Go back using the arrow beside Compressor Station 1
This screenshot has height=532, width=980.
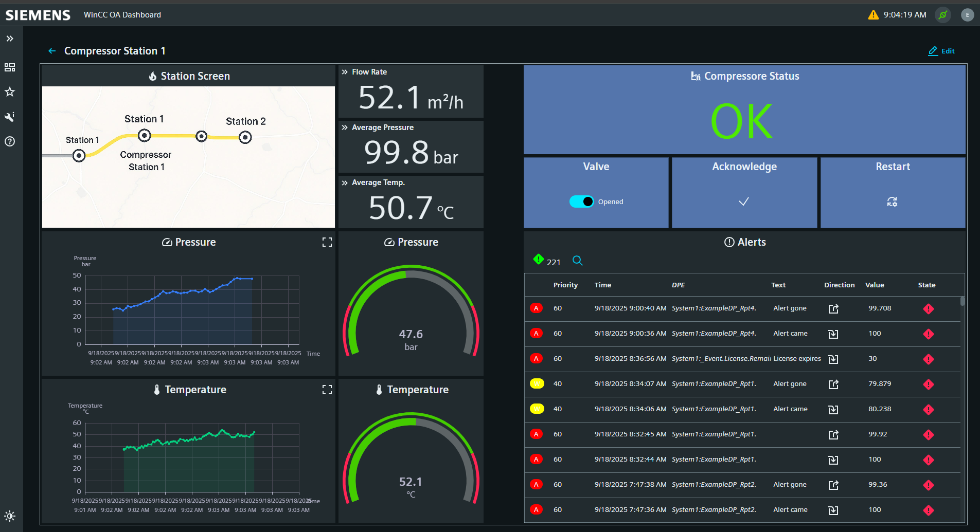[x=52, y=51]
